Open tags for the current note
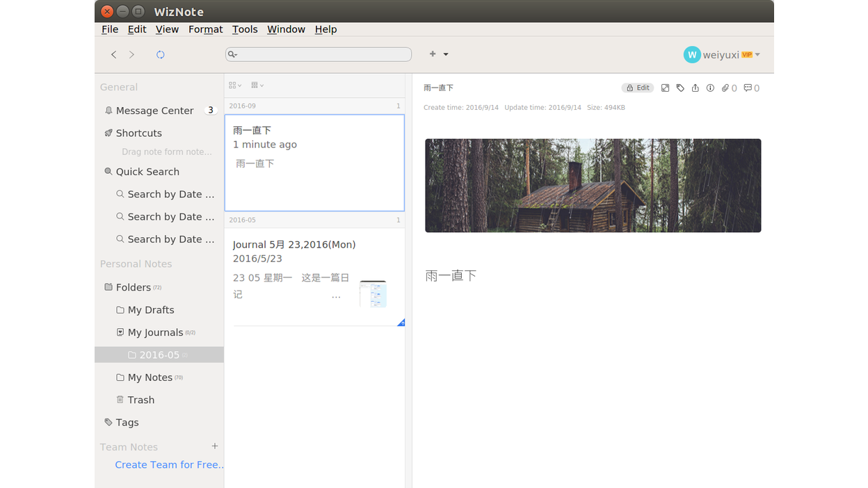Image resolution: width=868 pixels, height=488 pixels. (680, 88)
